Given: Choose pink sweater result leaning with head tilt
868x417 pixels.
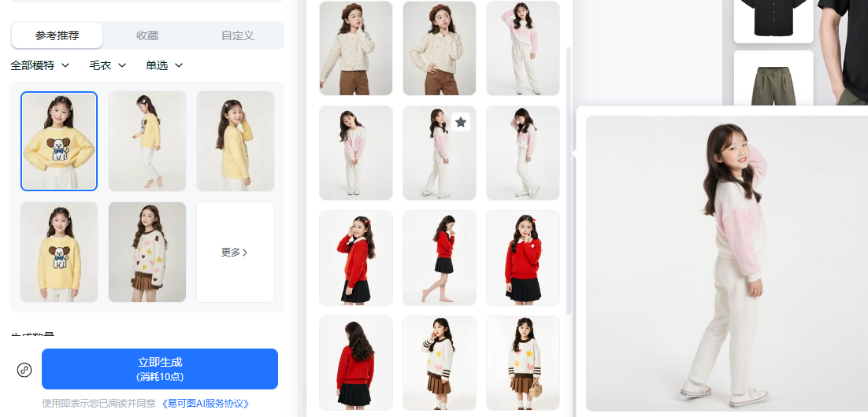Looking at the screenshot, I should click(356, 153).
